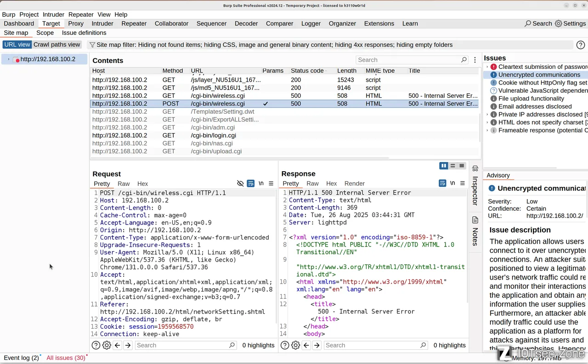Open site map filter help question icon
The image size is (588, 364).
[581, 45]
